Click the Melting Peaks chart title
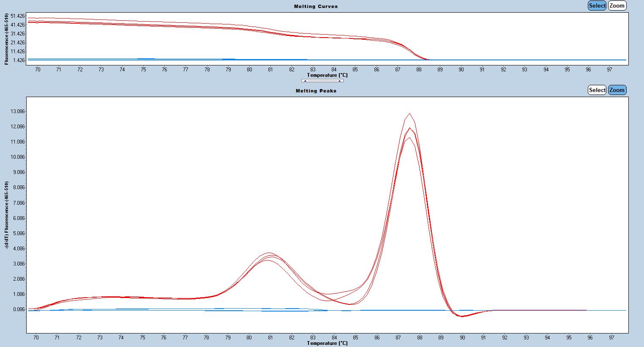The height and width of the screenshot is (347, 644). click(316, 91)
